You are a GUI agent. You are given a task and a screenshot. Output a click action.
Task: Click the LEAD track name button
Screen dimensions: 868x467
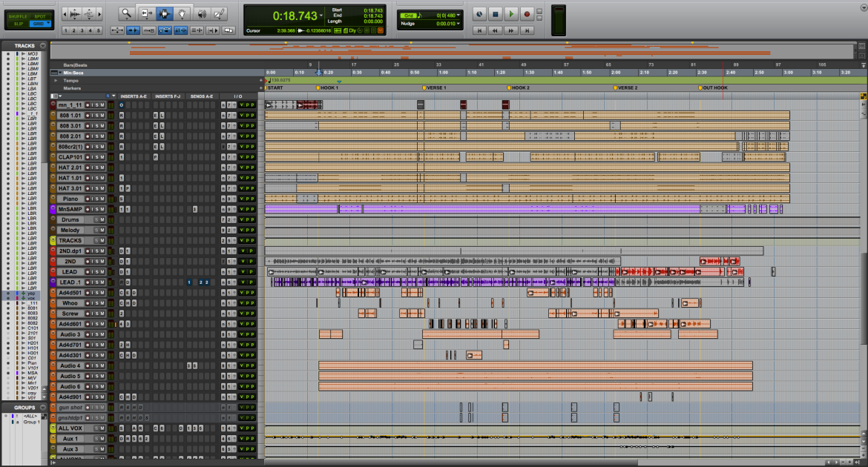[70, 272]
